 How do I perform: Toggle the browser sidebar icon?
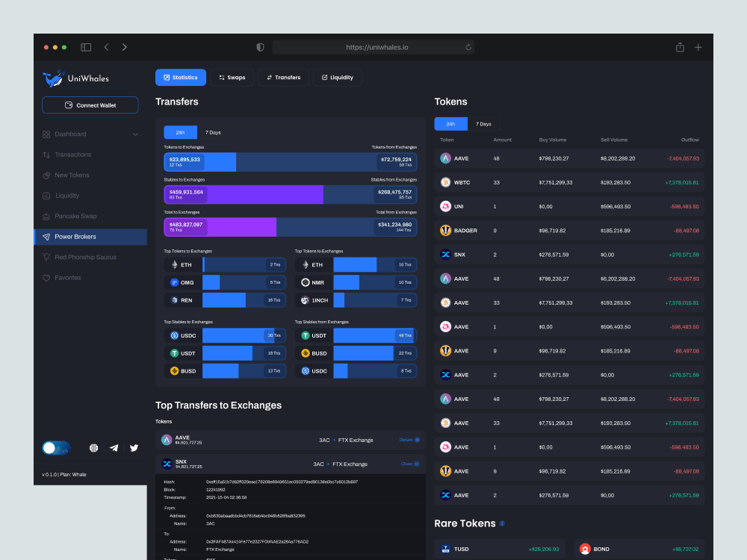[86, 47]
